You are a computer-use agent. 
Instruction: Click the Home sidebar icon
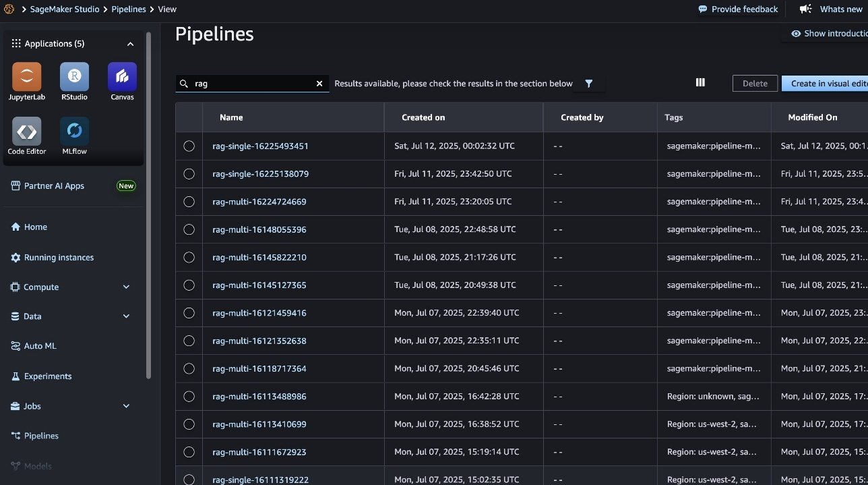coord(15,227)
